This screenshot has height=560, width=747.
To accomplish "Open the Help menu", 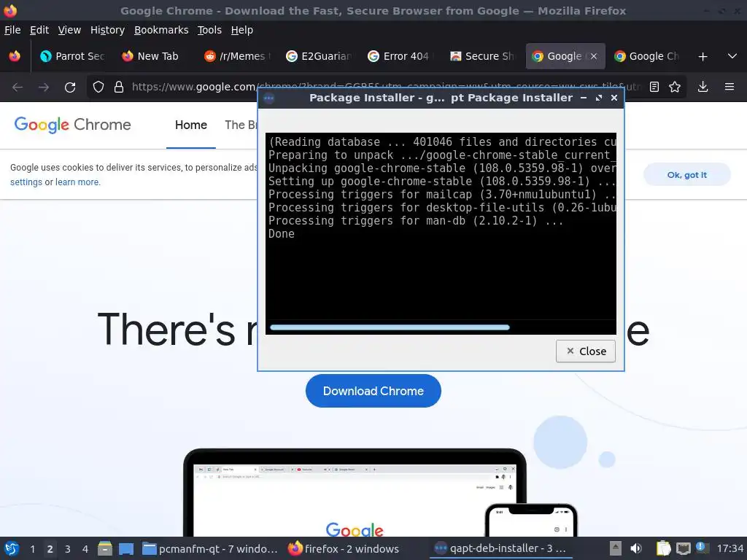I will (x=242, y=30).
